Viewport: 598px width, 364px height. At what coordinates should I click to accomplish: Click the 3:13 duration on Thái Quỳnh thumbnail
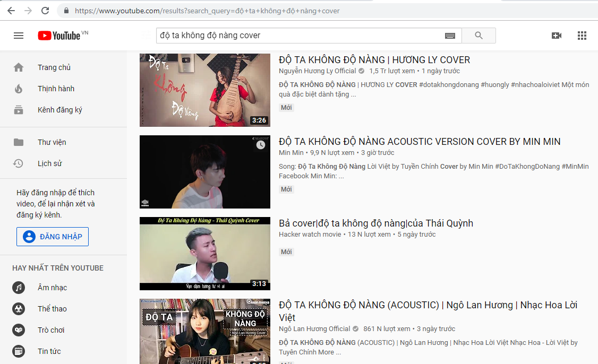click(x=259, y=283)
